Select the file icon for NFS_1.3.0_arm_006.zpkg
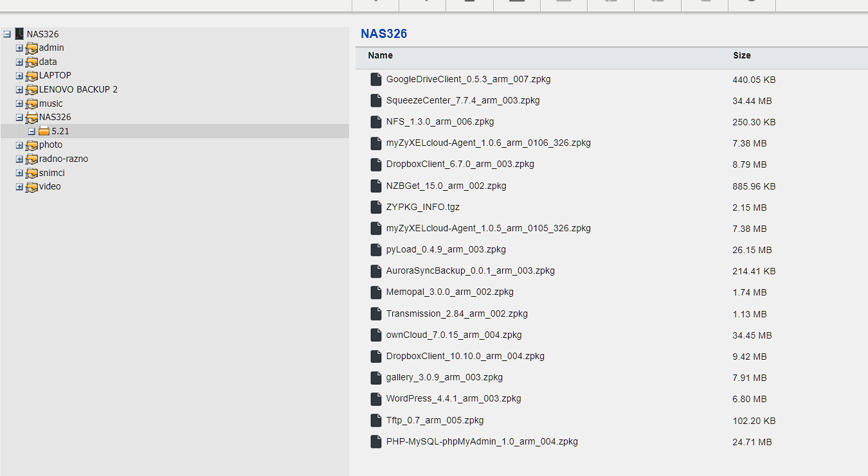Viewport: 868px width, 476px height. click(376, 122)
